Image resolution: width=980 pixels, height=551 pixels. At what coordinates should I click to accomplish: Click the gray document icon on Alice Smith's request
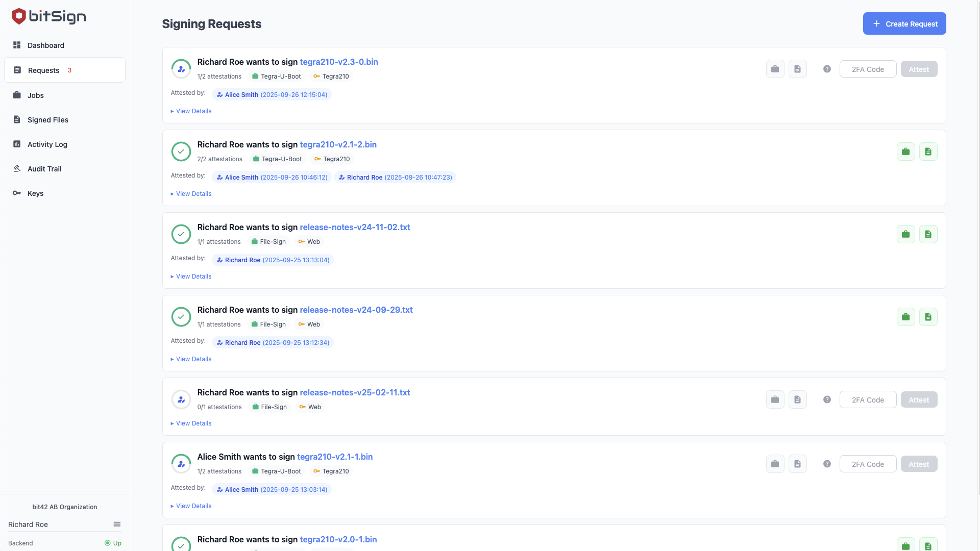797,464
